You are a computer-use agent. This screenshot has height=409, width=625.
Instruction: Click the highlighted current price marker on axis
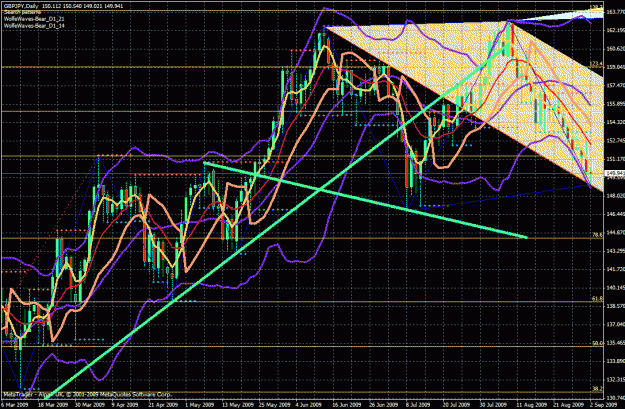coord(615,173)
